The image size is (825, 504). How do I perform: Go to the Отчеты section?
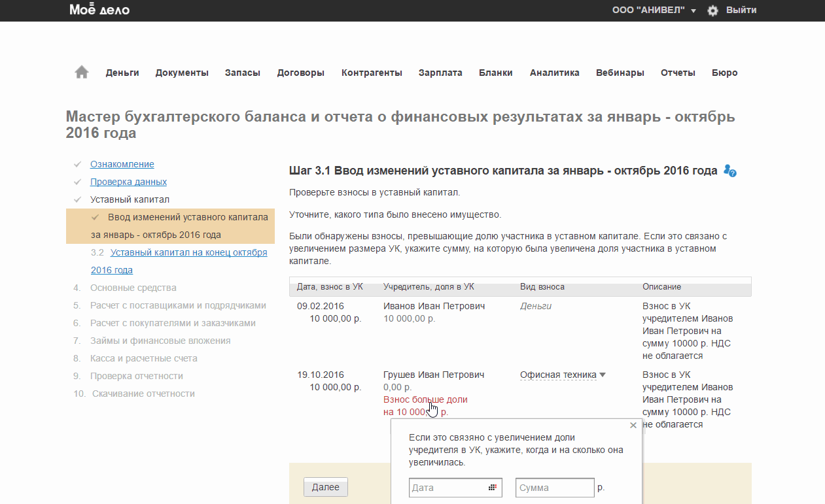click(678, 73)
